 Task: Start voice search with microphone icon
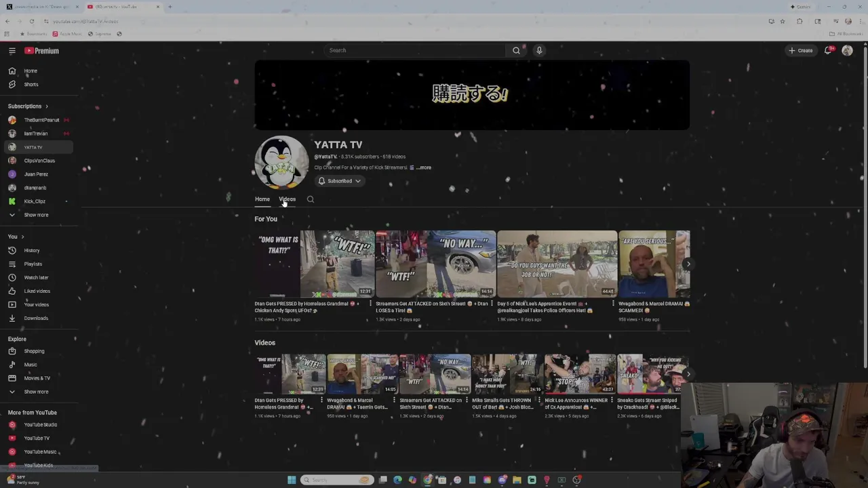pos(539,50)
